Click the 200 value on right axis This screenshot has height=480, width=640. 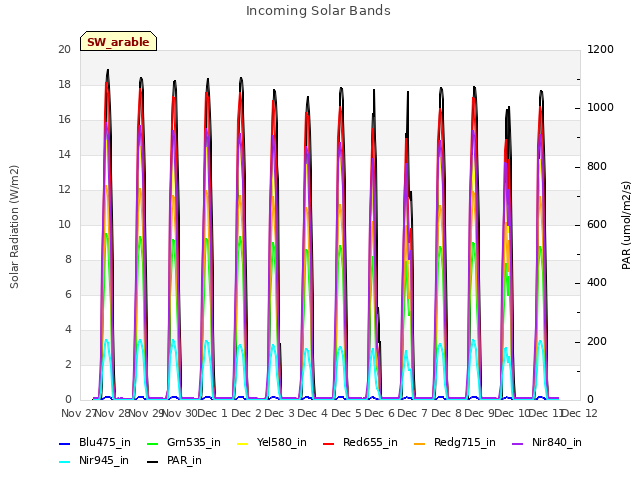click(x=597, y=342)
